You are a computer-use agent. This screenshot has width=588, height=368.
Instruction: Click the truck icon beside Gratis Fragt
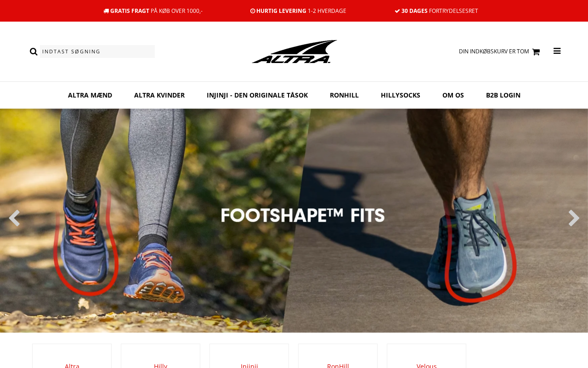click(x=106, y=11)
